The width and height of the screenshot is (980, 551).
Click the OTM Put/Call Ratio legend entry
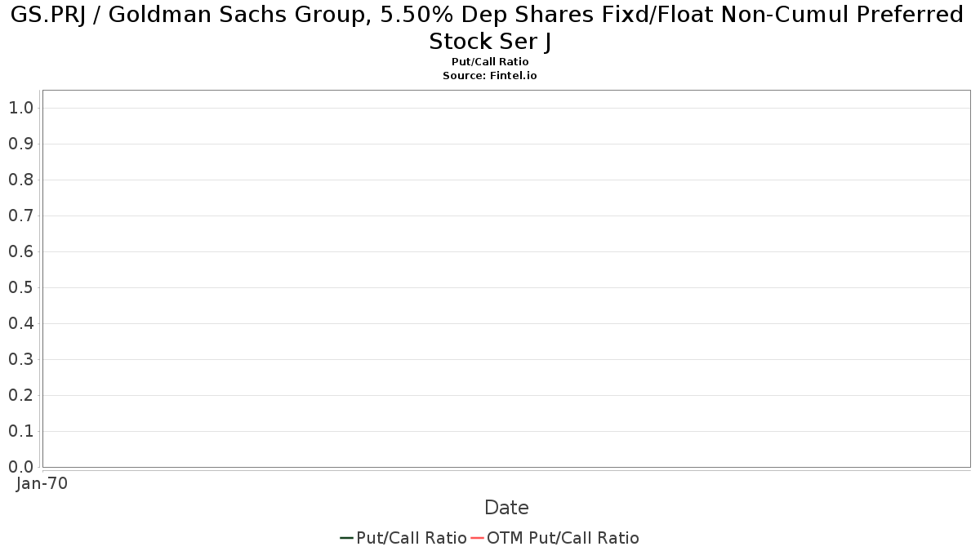click(555, 538)
